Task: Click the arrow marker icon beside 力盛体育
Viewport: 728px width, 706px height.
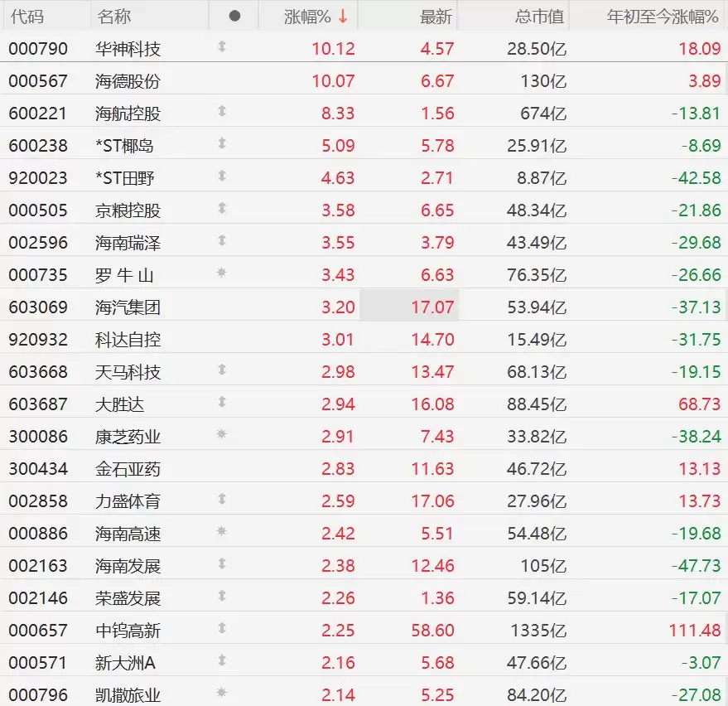Action: coord(221,500)
